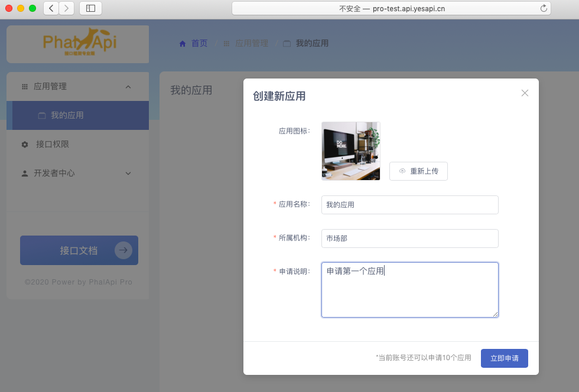Toggle the browser sidebar icon

tap(90, 8)
